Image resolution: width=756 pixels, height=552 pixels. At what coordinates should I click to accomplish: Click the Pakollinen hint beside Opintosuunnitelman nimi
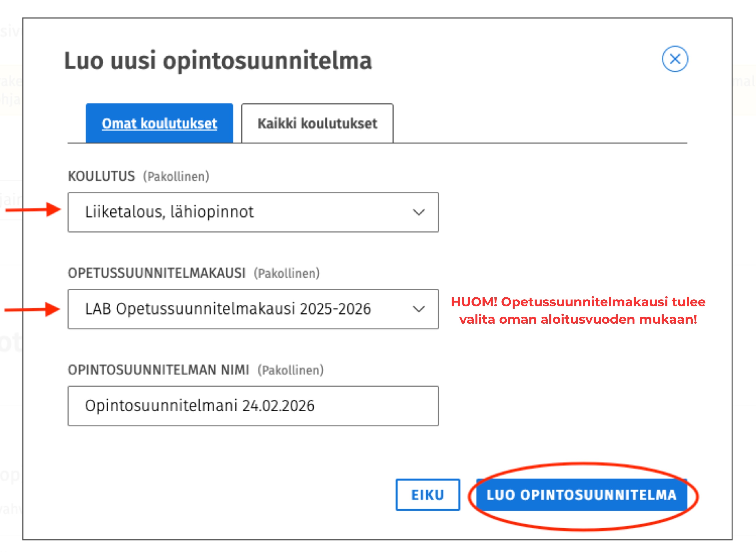tap(291, 370)
